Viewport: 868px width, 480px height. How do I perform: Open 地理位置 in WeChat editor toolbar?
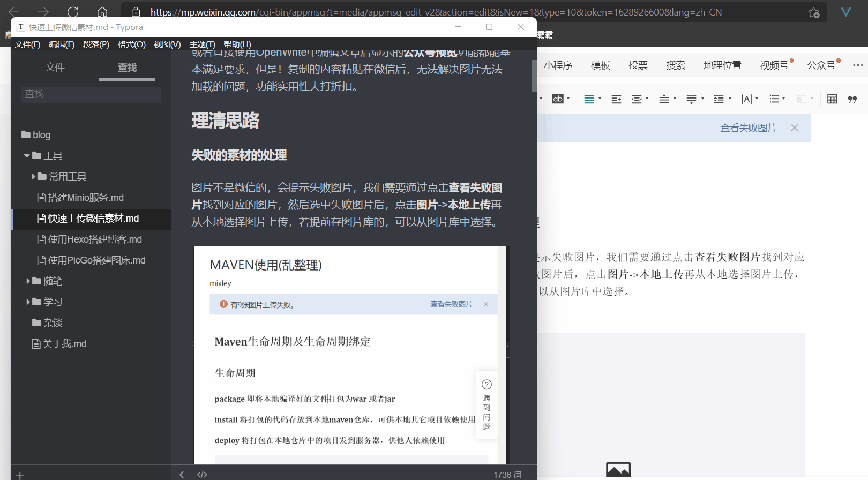pyautogui.click(x=722, y=65)
